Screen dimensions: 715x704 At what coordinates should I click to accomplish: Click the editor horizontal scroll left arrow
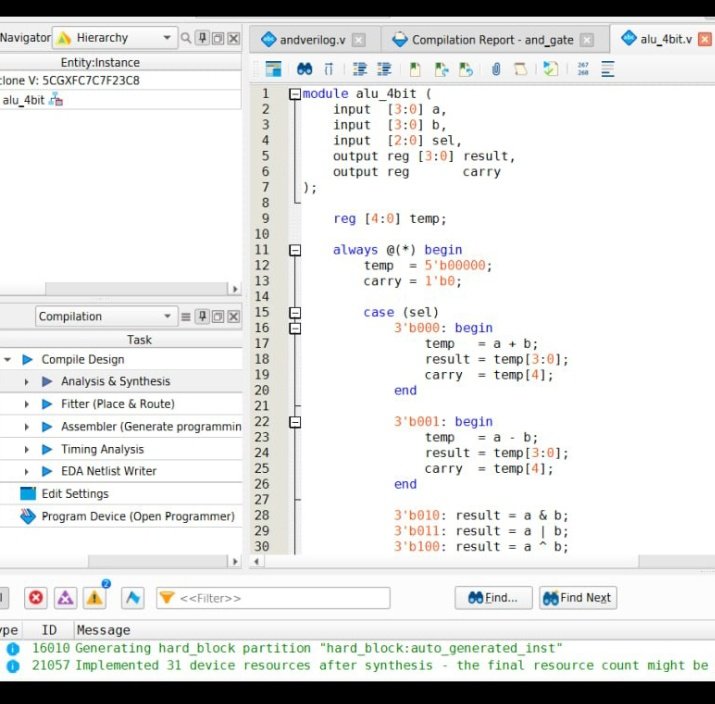click(x=257, y=561)
